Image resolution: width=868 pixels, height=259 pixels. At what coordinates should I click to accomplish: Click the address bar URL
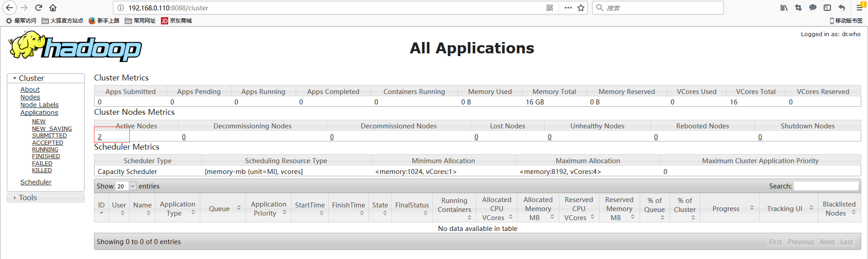tap(168, 8)
